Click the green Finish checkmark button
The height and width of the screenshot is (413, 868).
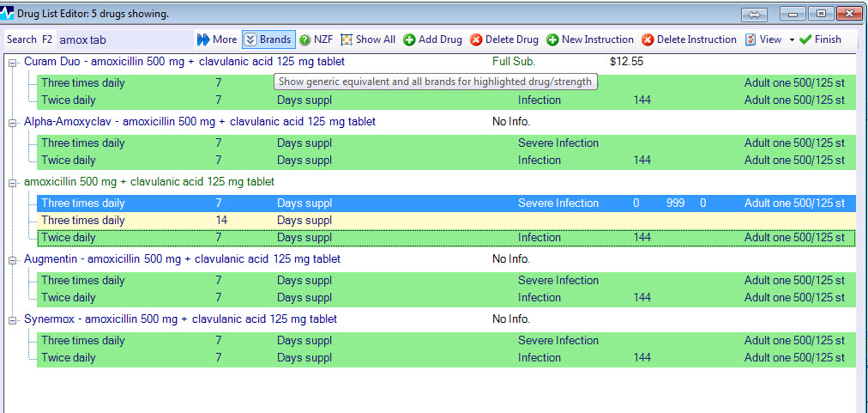click(x=820, y=39)
